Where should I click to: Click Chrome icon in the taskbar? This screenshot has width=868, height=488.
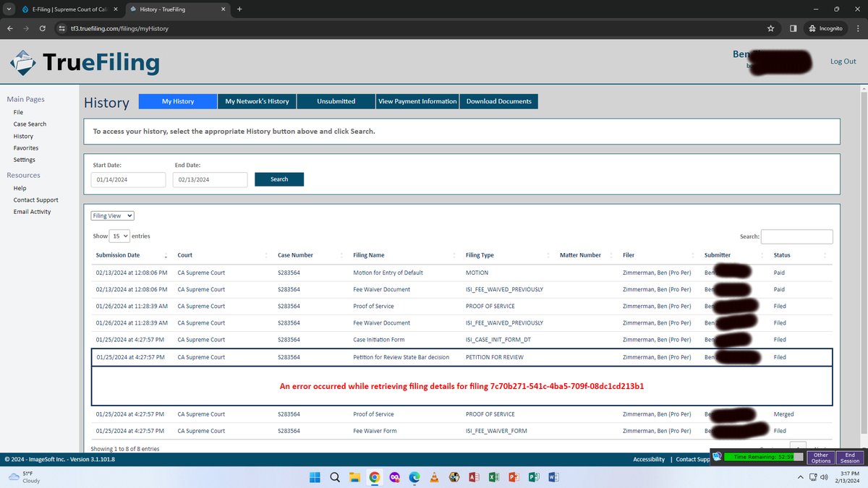click(x=374, y=477)
